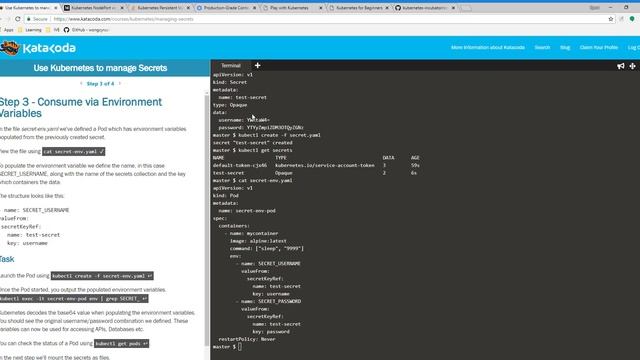Screen dimensions: 640x360
Task: Click the Katacoda logo
Action: click(x=38, y=48)
